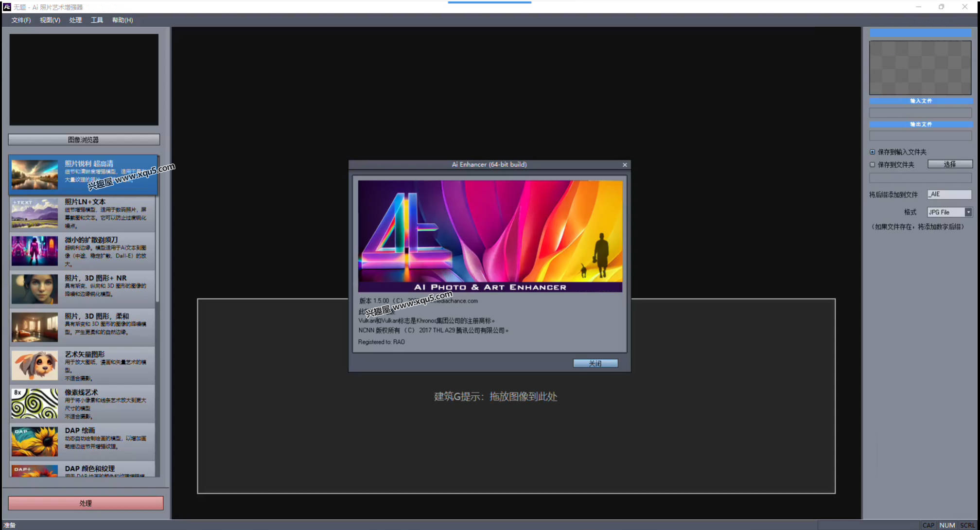Open the 文件(F) menu

21,20
